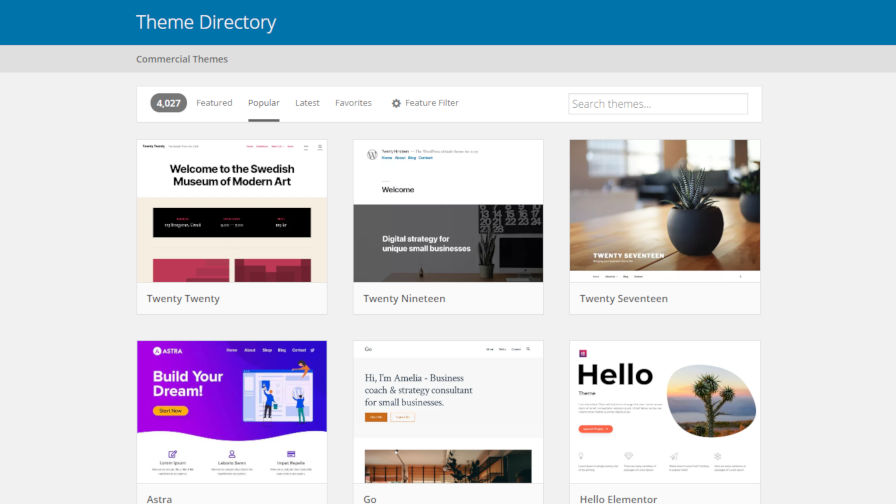
Task: Open the Commercial Themes link
Action: pyautogui.click(x=182, y=59)
